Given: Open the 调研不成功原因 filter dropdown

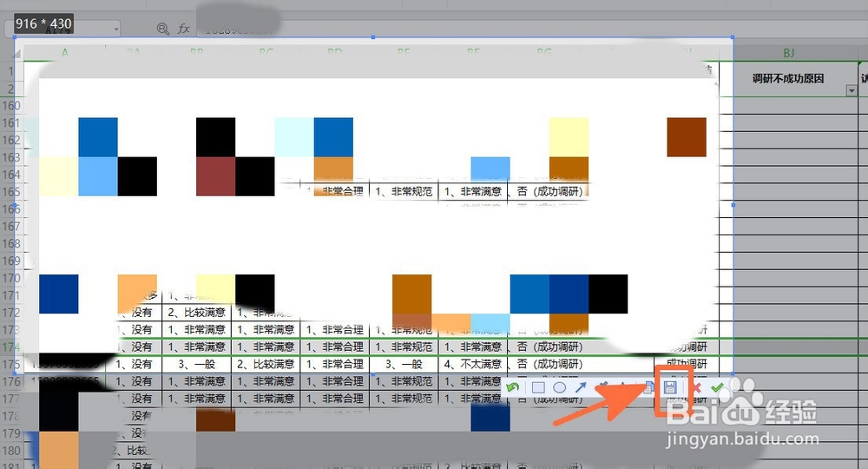Looking at the screenshot, I should pos(852,91).
